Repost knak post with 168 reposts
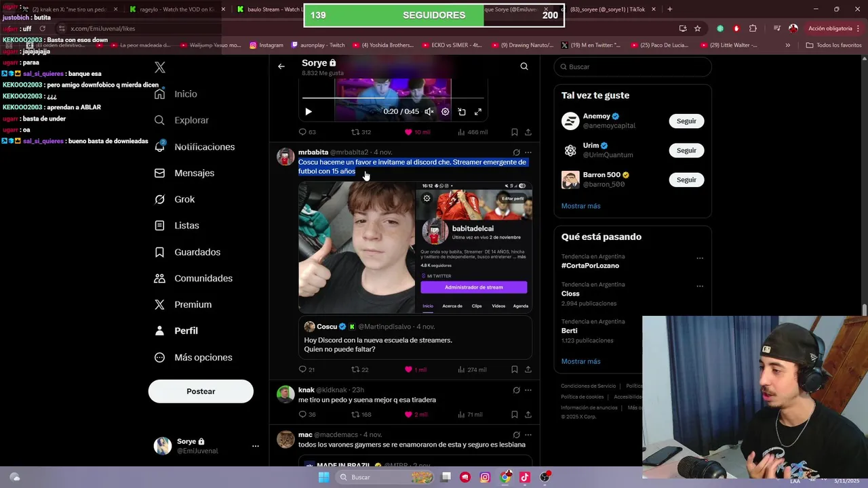This screenshot has width=868, height=488. point(361,414)
